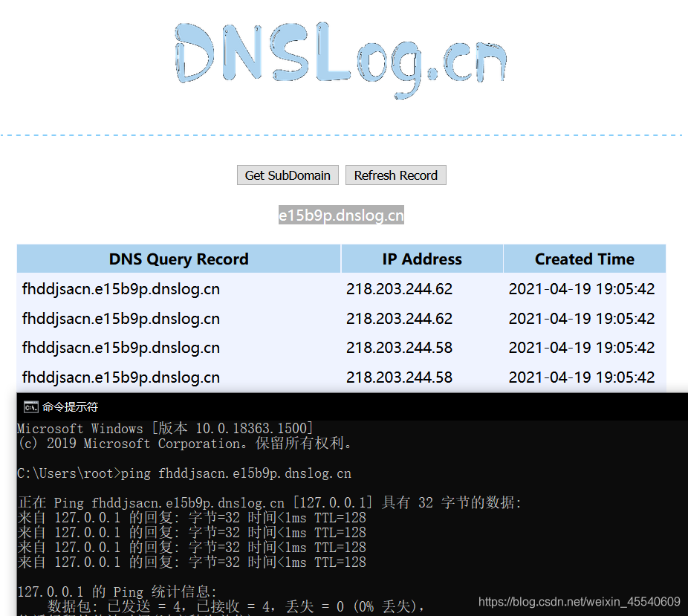Click the 命令提示符 title bar text
Screen dimensions: 688x616
point(60,407)
